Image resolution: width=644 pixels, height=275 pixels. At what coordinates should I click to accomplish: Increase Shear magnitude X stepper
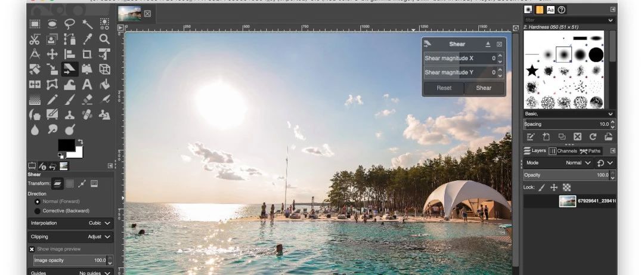(500, 56)
